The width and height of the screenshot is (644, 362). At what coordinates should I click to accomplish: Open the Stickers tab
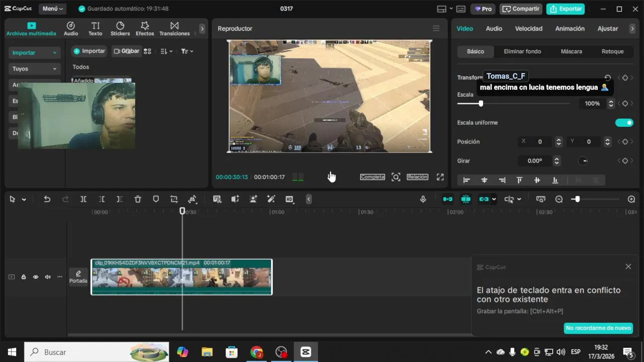(120, 29)
